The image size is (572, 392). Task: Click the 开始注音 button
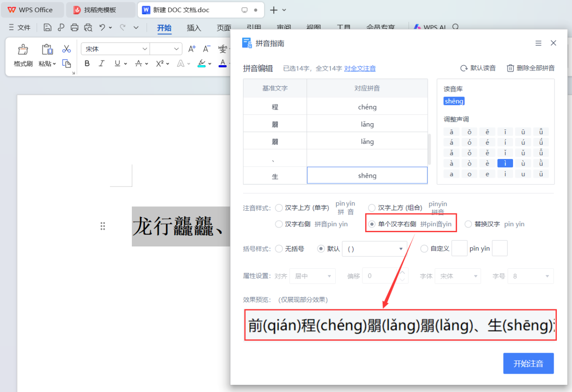click(x=529, y=363)
